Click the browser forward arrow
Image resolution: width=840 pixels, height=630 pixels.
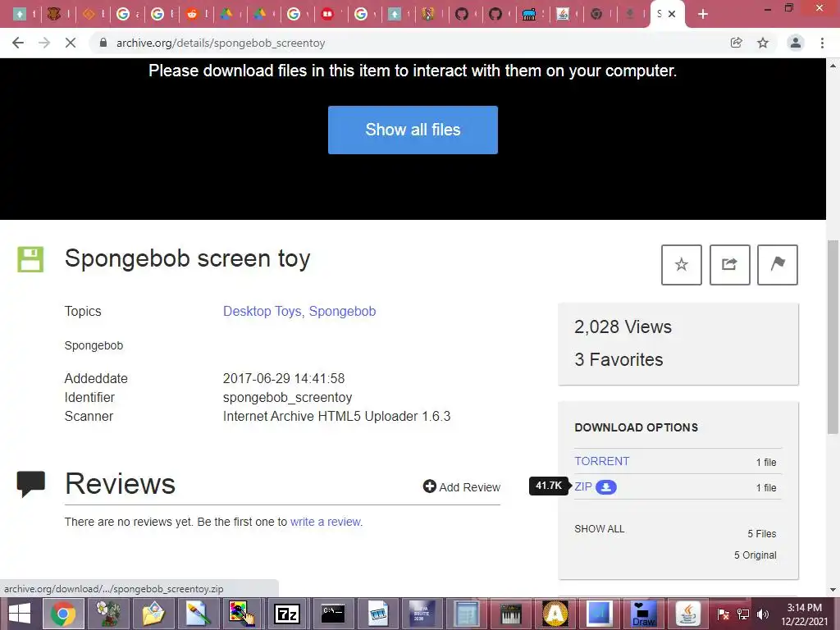click(44, 43)
